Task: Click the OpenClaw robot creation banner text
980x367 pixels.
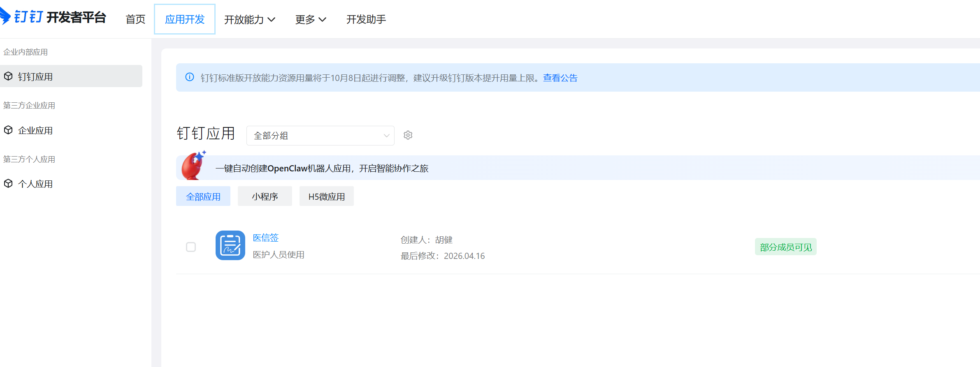Action: pos(322,168)
